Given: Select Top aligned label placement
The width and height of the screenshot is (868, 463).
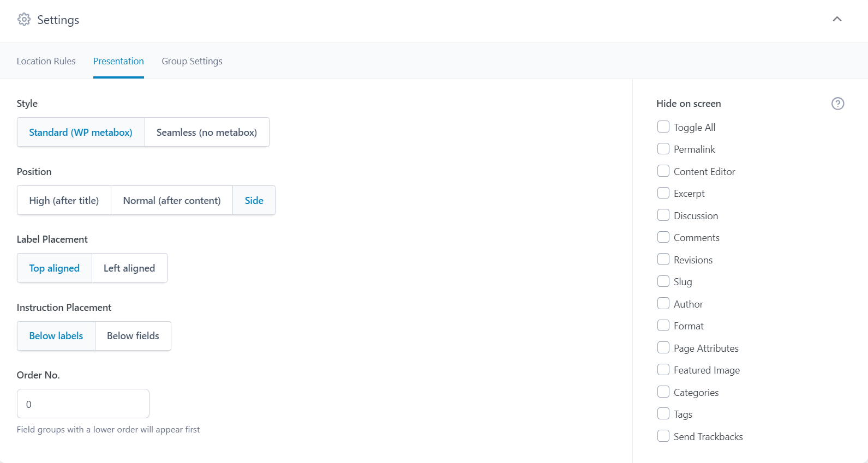Looking at the screenshot, I should [x=55, y=268].
